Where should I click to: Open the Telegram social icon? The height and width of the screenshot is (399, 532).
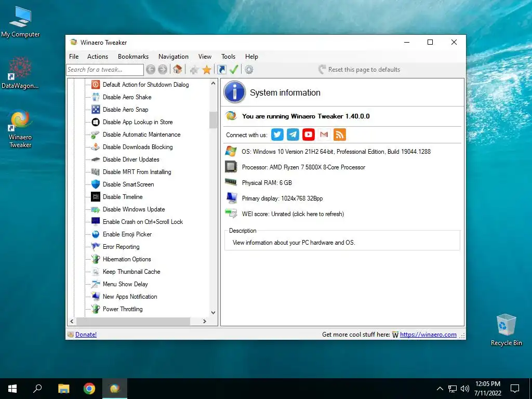293,135
